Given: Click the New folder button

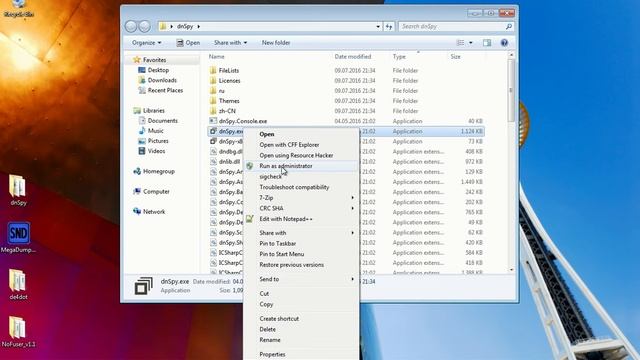Looking at the screenshot, I should [276, 42].
